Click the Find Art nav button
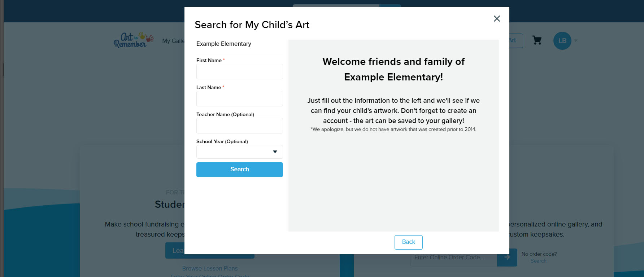 [x=513, y=41]
